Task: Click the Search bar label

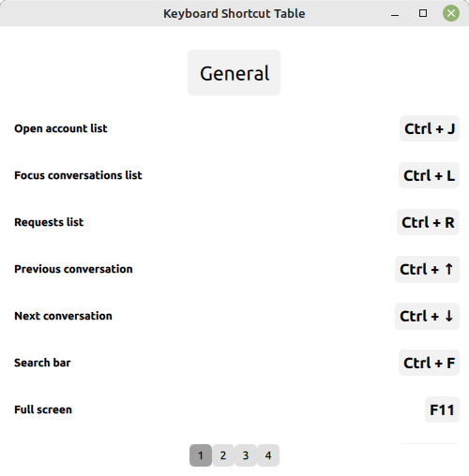Action: (x=42, y=363)
